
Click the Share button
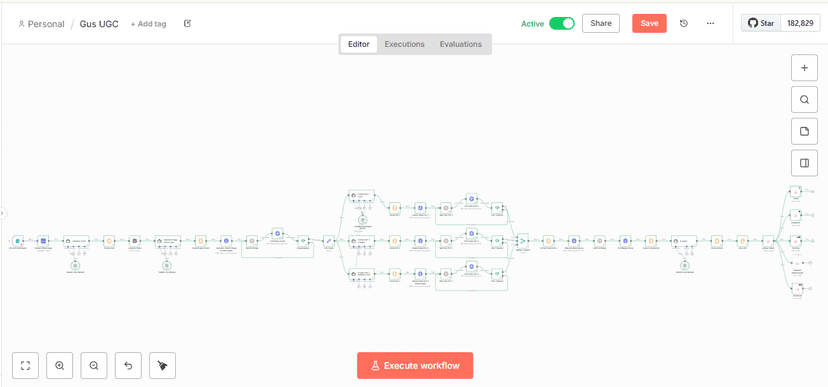pos(601,23)
